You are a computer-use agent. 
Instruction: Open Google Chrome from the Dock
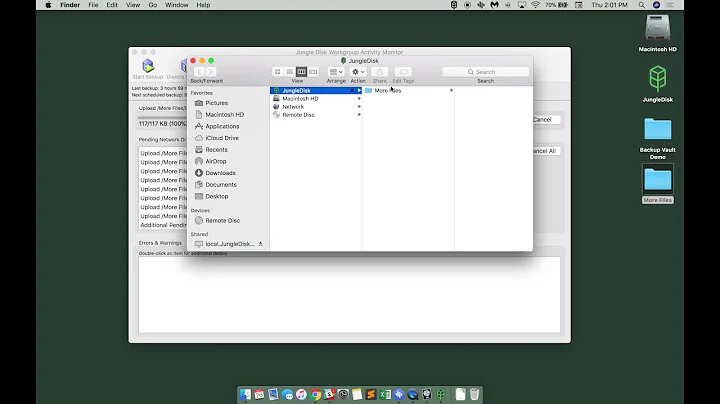pyautogui.click(x=315, y=394)
